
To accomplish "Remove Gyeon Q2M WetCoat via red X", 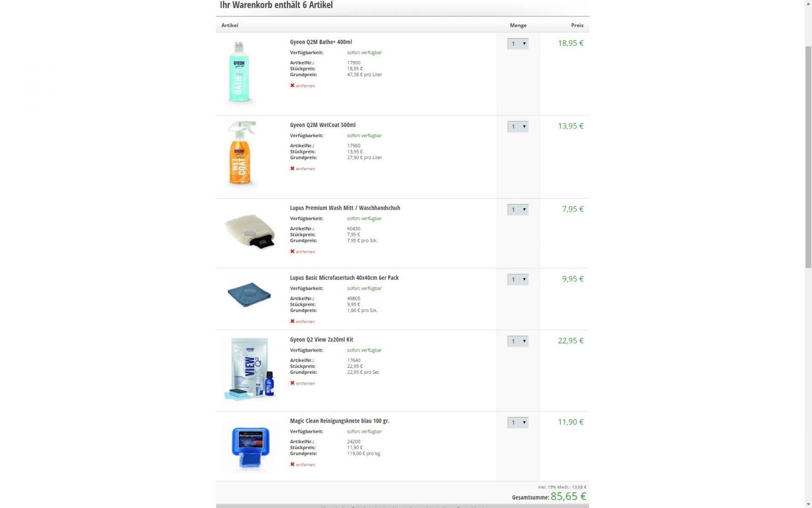I will [302, 169].
